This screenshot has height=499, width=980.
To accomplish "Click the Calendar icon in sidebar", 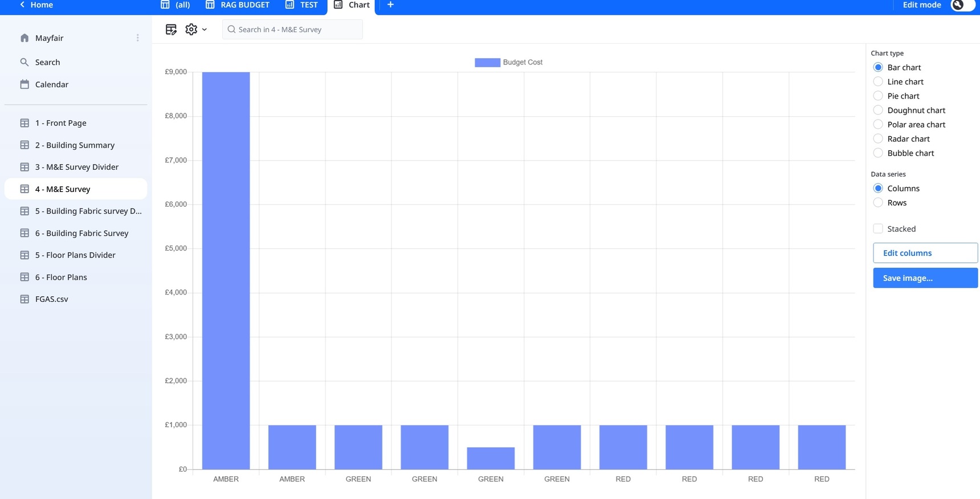I will (24, 84).
